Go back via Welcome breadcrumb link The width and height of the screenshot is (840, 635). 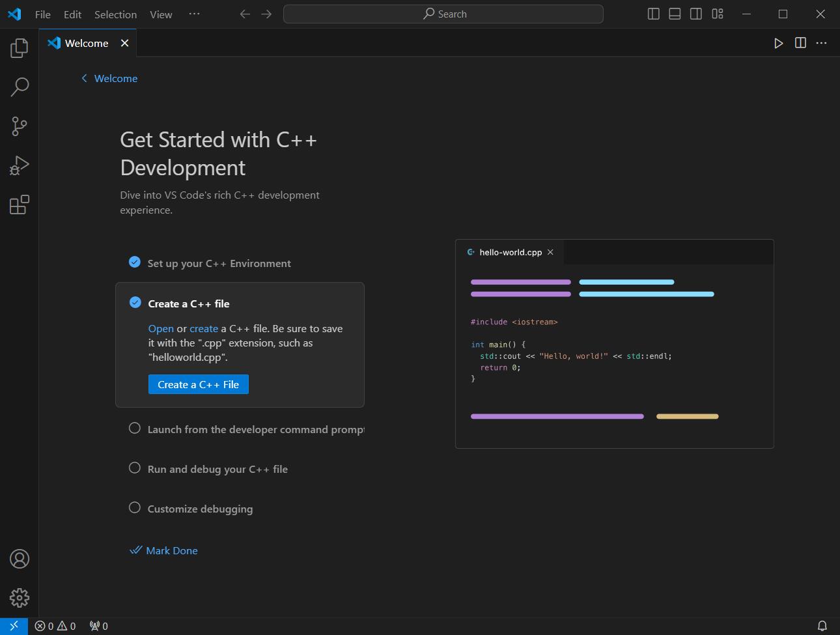(109, 78)
